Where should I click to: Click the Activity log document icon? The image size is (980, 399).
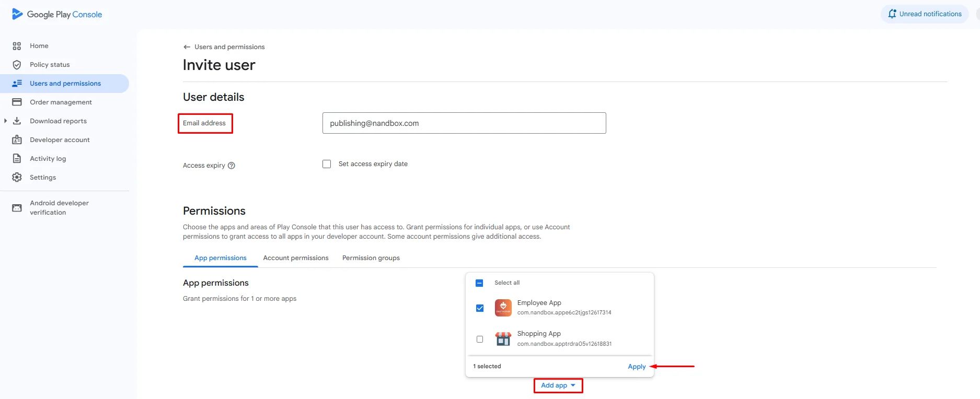[x=17, y=159]
